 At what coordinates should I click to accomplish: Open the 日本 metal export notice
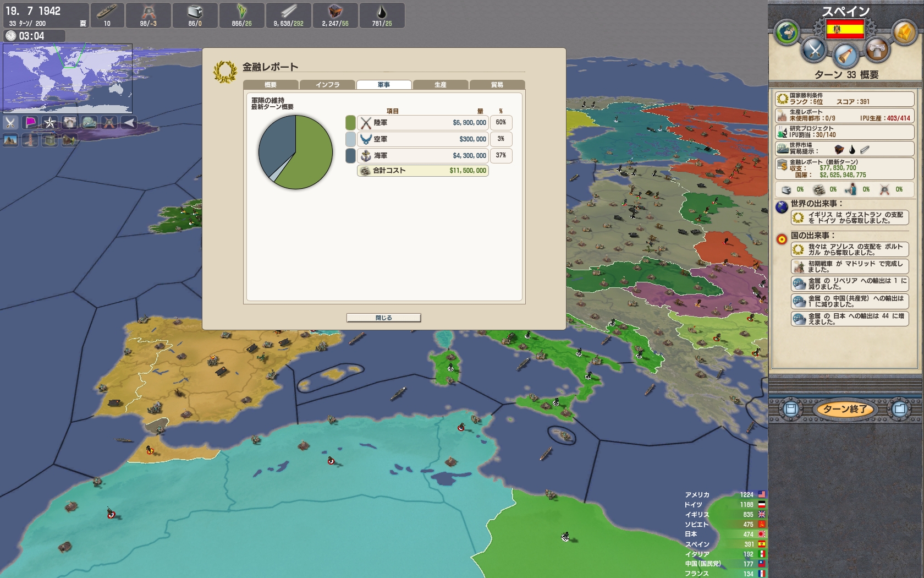[x=850, y=319]
